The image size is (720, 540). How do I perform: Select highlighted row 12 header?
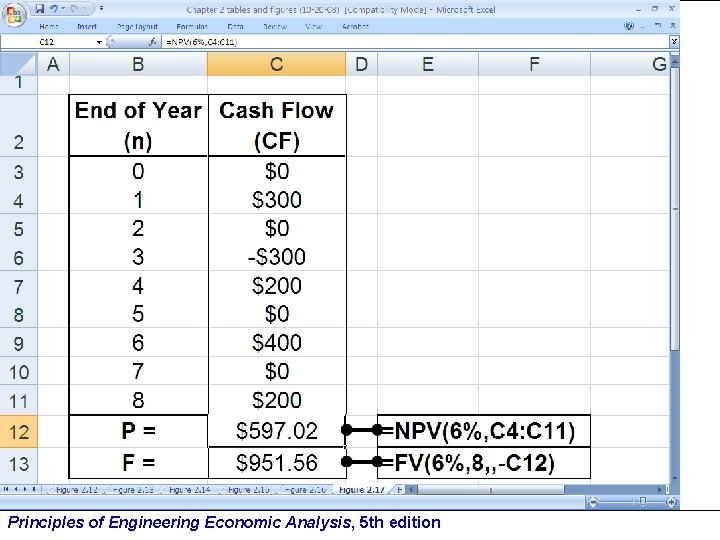pos(18,432)
